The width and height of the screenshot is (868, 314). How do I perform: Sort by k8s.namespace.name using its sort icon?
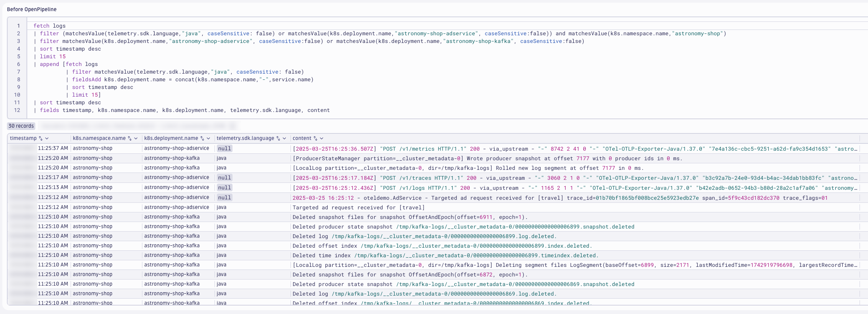coord(130,138)
